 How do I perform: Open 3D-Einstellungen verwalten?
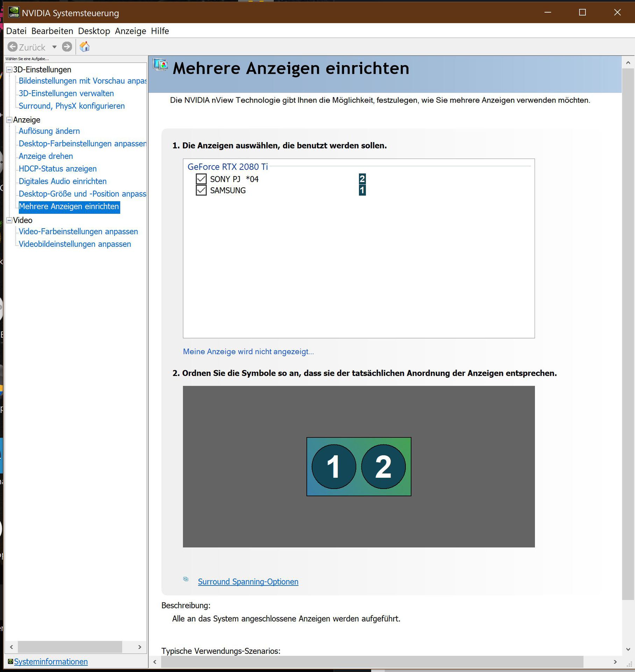[66, 93]
